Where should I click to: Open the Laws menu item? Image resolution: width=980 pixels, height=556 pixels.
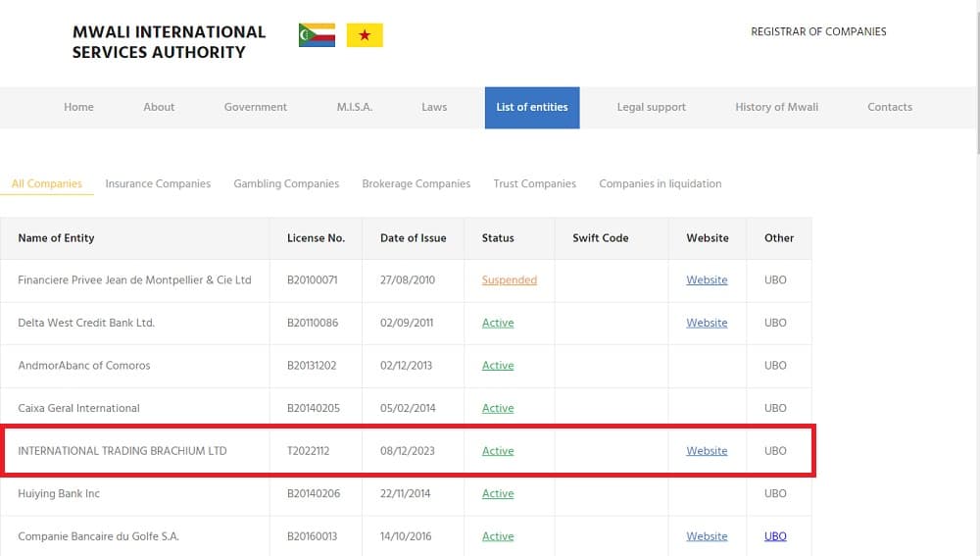pos(434,107)
